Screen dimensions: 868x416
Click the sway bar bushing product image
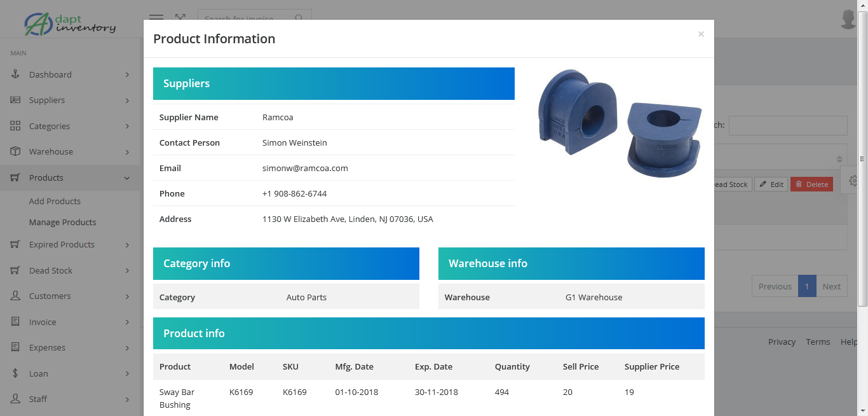pos(620,123)
